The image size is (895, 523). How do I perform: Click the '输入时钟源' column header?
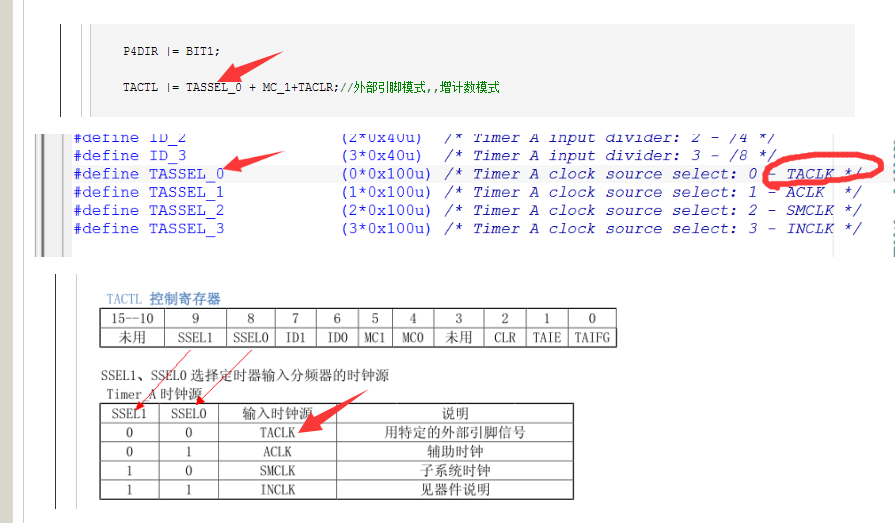click(x=277, y=413)
